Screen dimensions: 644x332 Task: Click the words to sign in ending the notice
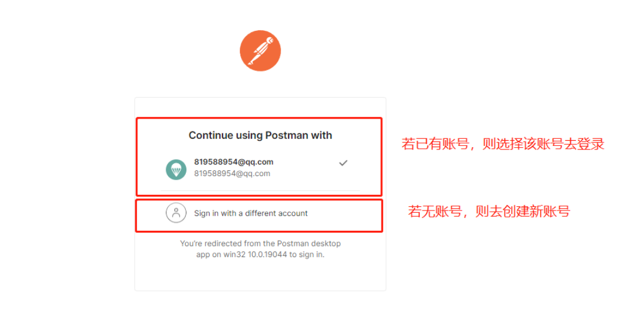tap(307, 255)
